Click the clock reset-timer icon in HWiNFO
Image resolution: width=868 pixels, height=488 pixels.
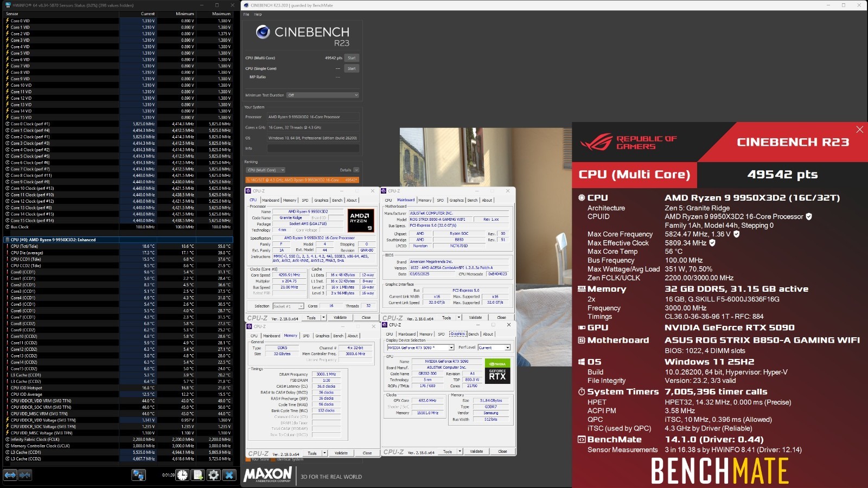click(x=183, y=475)
